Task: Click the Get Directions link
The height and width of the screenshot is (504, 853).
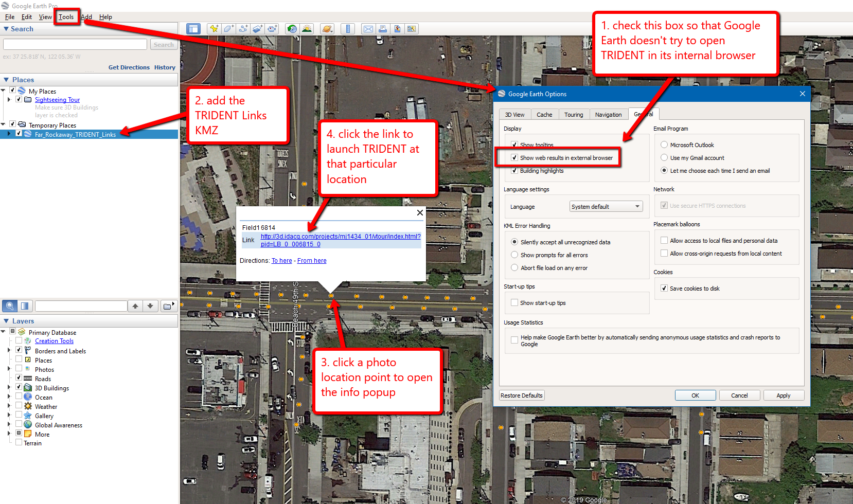Action: click(x=129, y=67)
